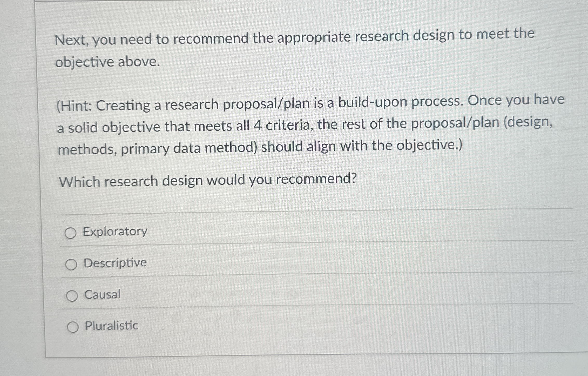Image resolution: width=588 pixels, height=376 pixels.
Task: Click the word "Hint:" in the parentheses
Action: 75,106
